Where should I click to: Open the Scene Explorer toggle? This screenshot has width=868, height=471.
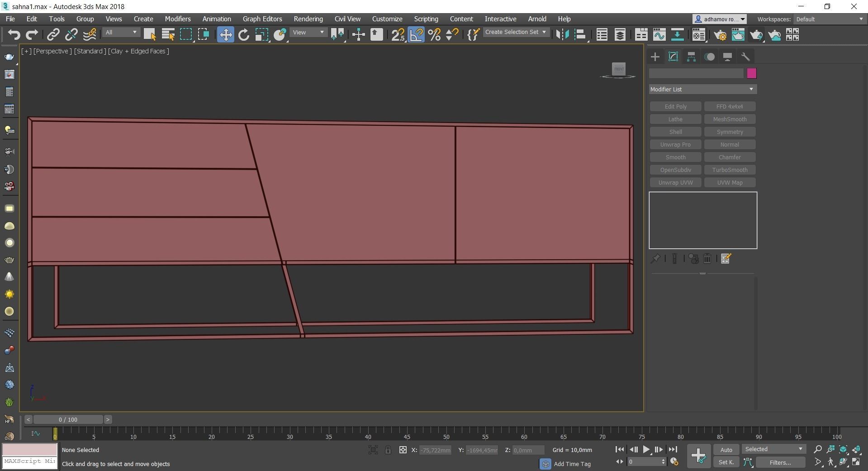(x=602, y=35)
